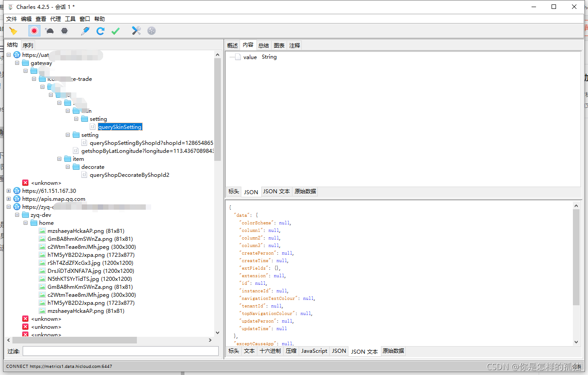
Task: Switch to the 注释 tab
Action: pyautogui.click(x=295, y=45)
